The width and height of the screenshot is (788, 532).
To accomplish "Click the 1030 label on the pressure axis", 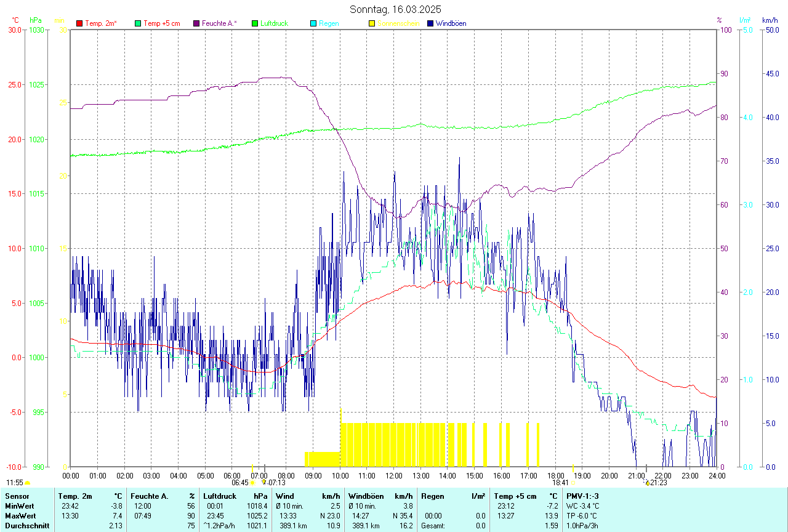I will 36,30.
